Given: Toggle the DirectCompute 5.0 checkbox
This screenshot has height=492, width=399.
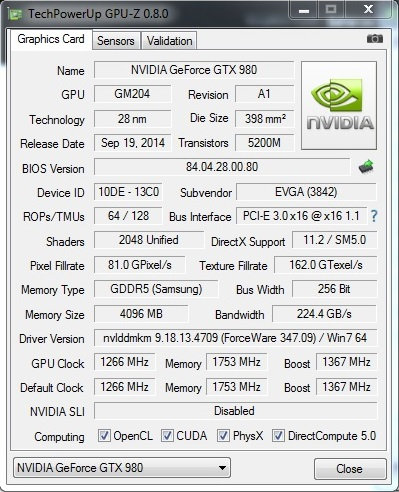Looking at the screenshot, I should pos(278,436).
